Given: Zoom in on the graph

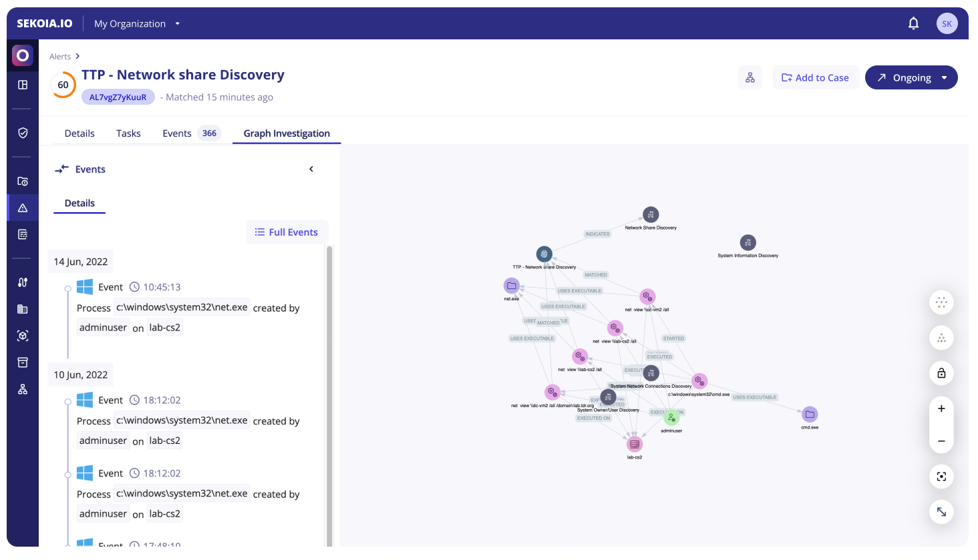Looking at the screenshot, I should 941,408.
